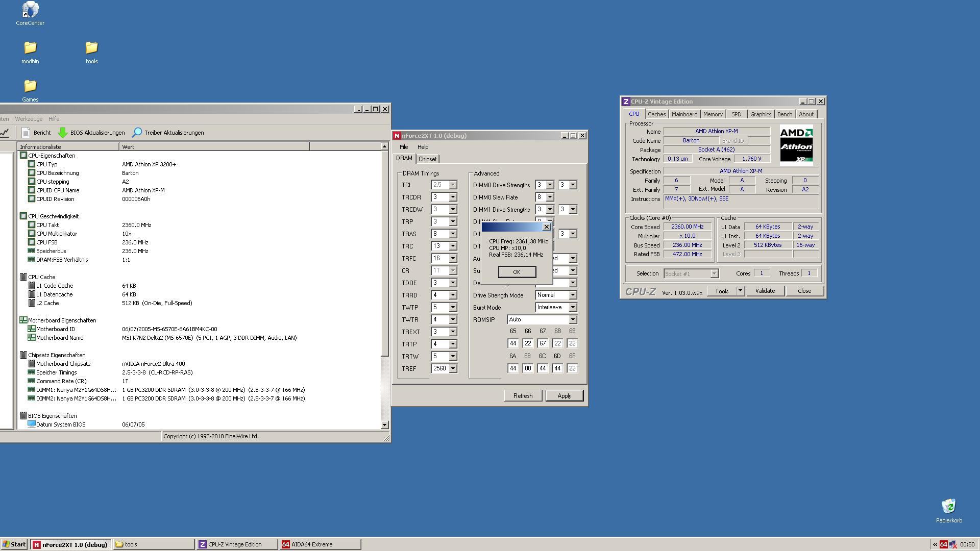The width and height of the screenshot is (980, 551).
Task: Switch to the Mainboard tab in CPU-Z
Action: (x=684, y=114)
